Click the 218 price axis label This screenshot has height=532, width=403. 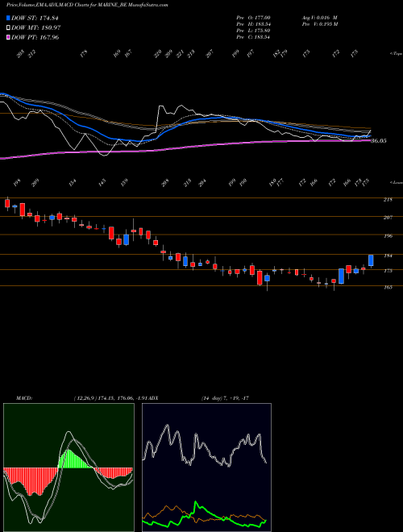[388, 200]
